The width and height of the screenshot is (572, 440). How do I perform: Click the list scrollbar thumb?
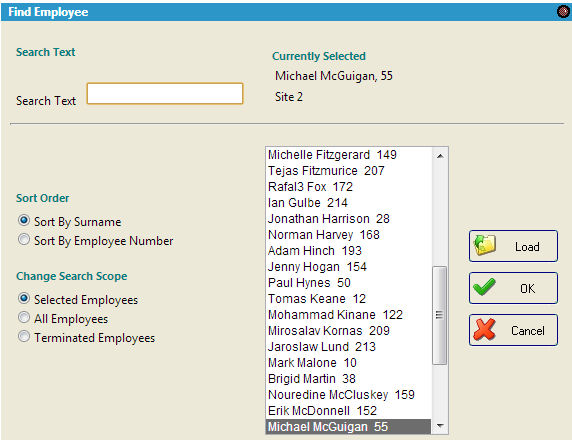440,315
